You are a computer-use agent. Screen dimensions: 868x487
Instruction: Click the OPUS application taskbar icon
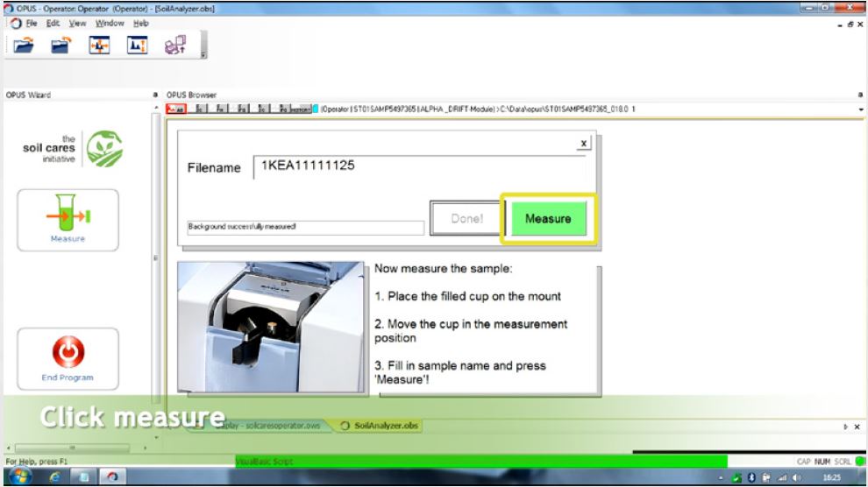coord(112,476)
